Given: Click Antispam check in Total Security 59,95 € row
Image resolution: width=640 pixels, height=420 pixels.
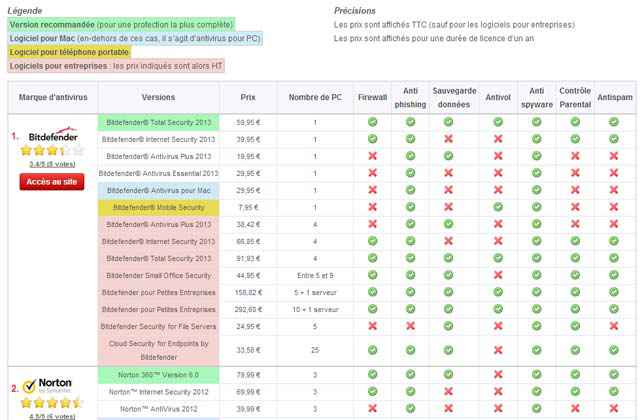Looking at the screenshot, I should pyautogui.click(x=614, y=122).
